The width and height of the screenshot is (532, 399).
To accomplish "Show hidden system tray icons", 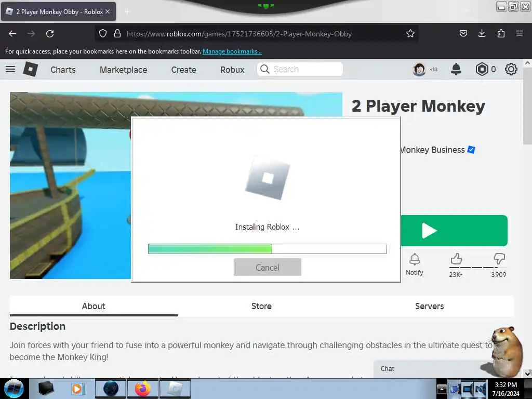I will (442, 389).
